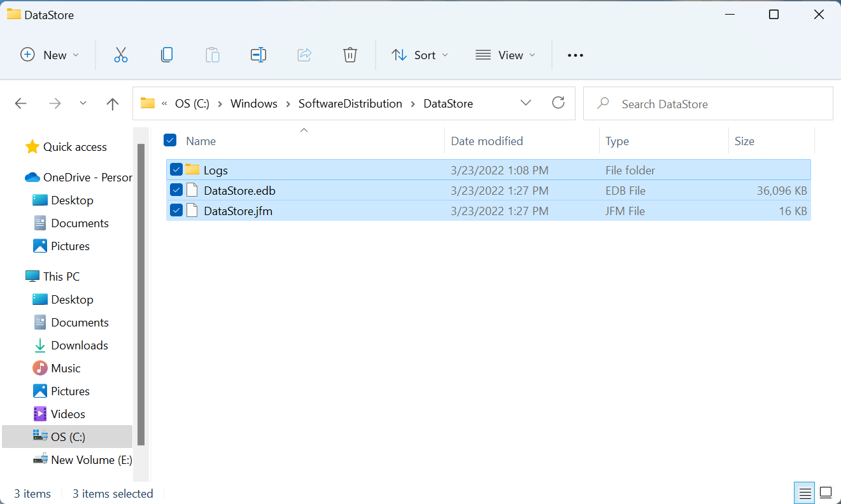841x504 pixels.
Task: Select OS (C:) drive in sidebar
Action: 67,437
